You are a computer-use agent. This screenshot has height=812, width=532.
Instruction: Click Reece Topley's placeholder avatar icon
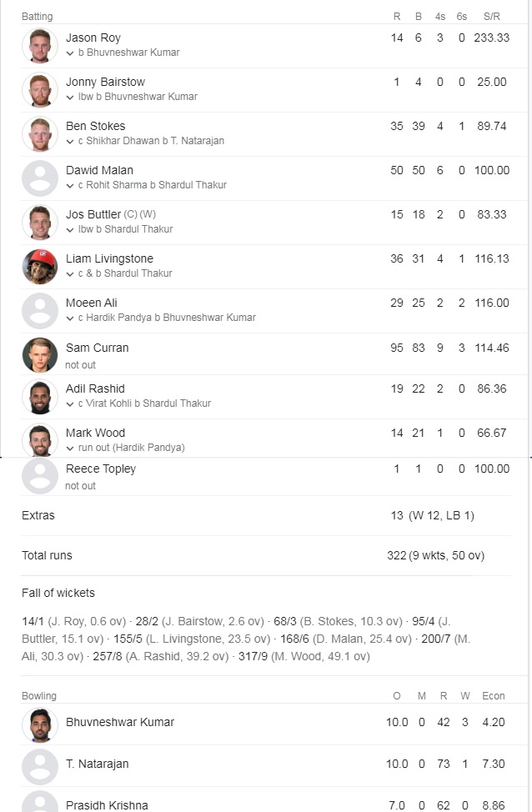pyautogui.click(x=40, y=476)
